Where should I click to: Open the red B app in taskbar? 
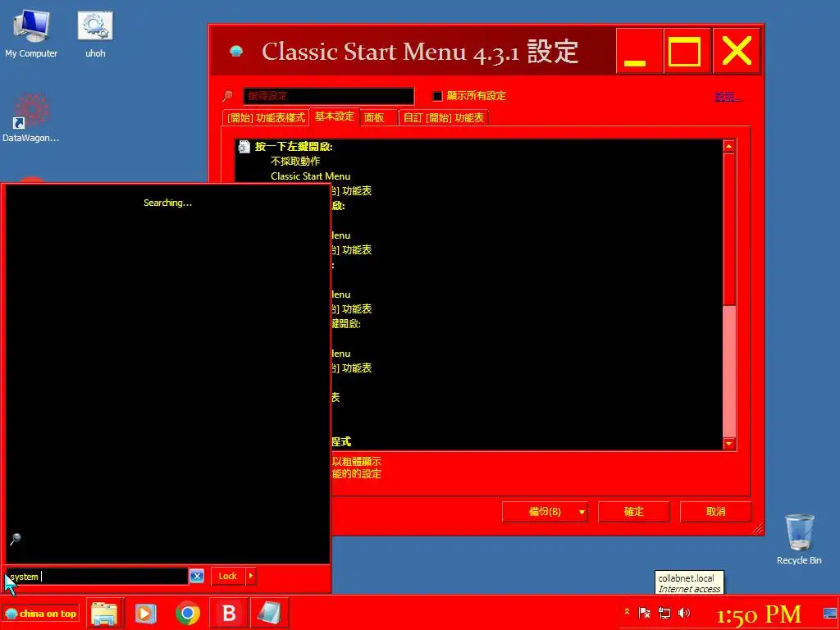(229, 614)
